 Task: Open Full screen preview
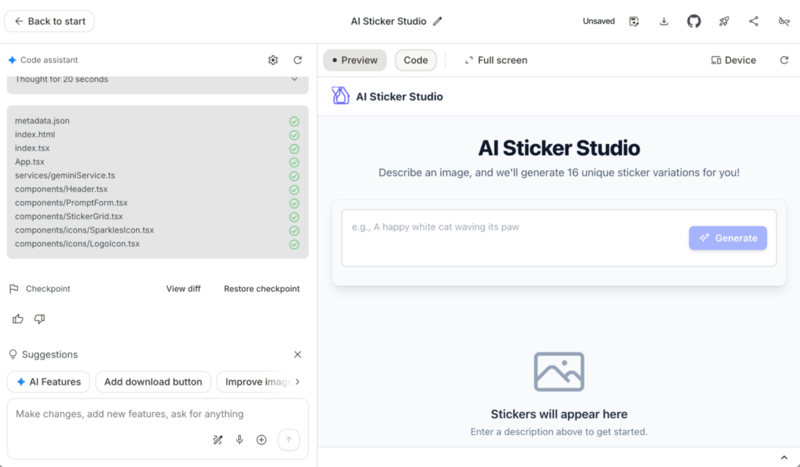pyautogui.click(x=495, y=60)
